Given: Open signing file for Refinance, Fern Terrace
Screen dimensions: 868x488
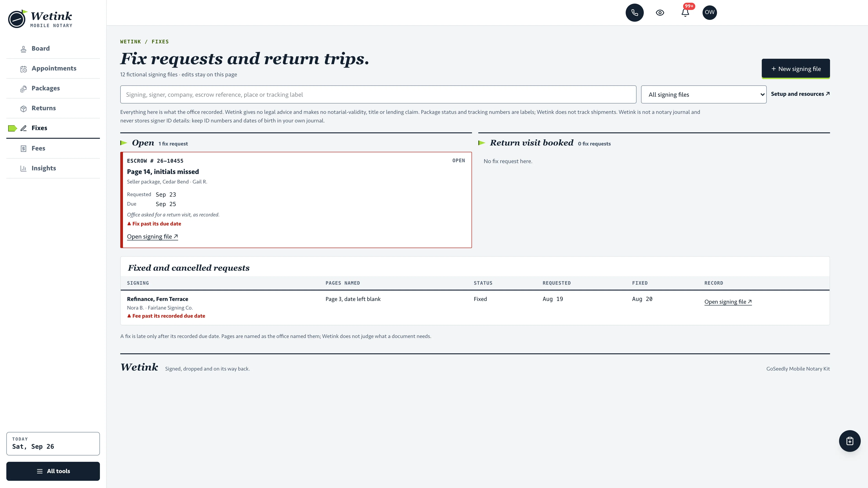Looking at the screenshot, I should pyautogui.click(x=728, y=302).
